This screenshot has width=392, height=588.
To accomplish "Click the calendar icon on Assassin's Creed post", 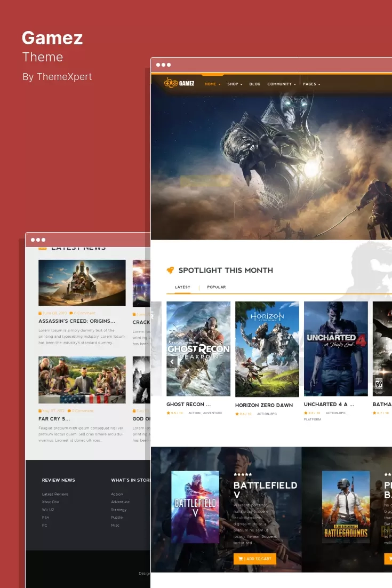I will click(40, 313).
